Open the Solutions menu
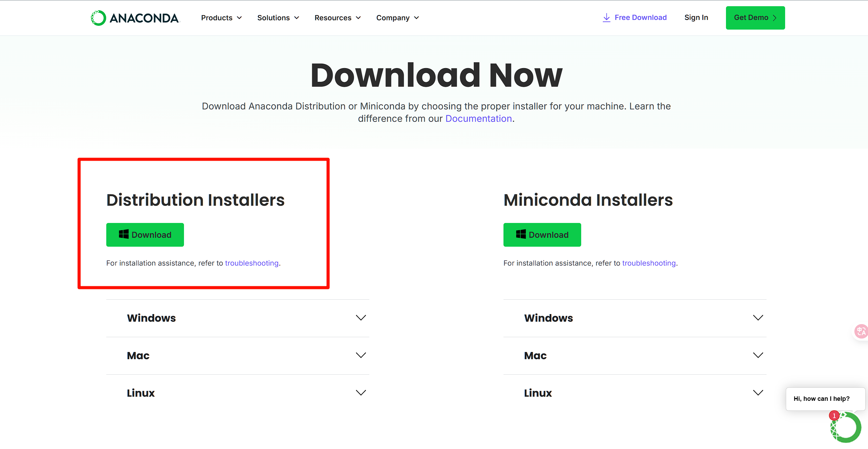 (x=278, y=18)
